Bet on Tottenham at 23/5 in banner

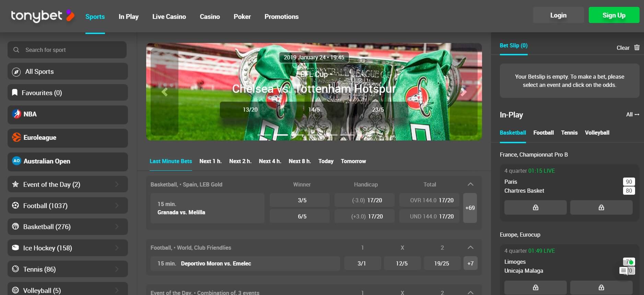click(x=378, y=110)
